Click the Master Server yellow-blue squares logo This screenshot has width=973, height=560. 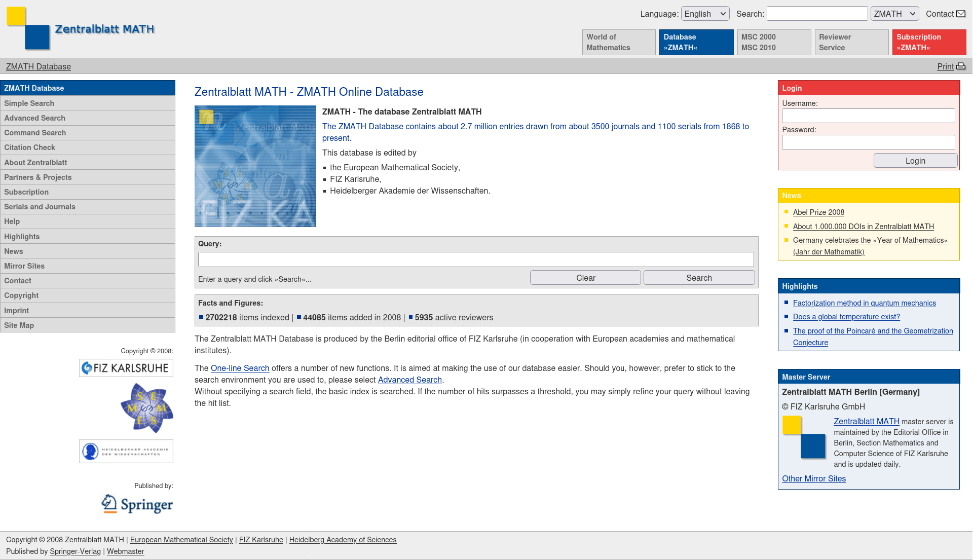(x=804, y=437)
